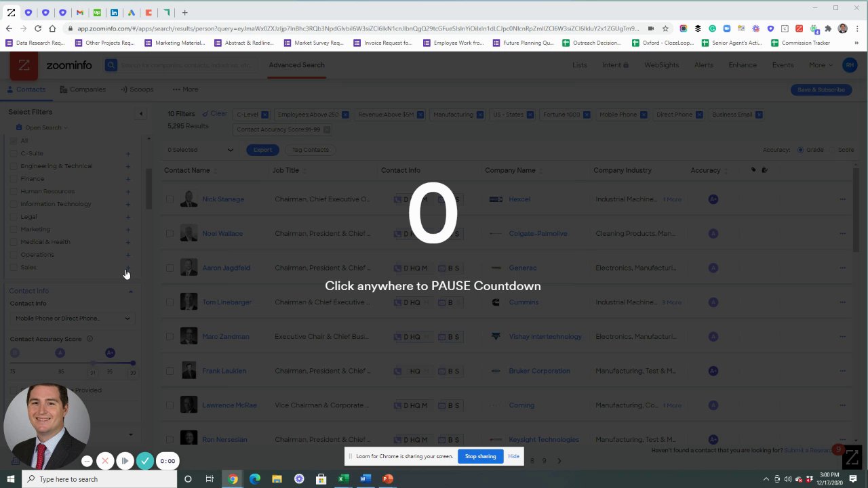Remove the C-Level filter chip
This screenshot has height=488, width=868.
tap(264, 115)
